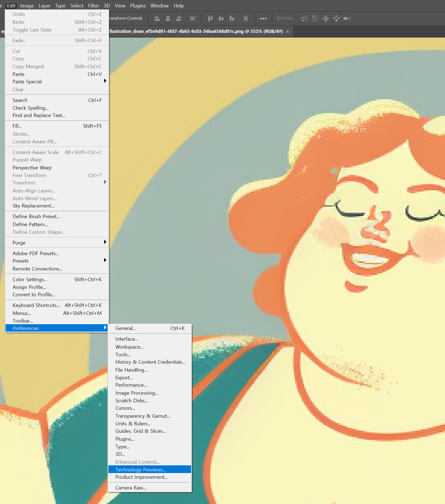
Task: Select the 3D pan object icon
Action: [326, 18]
